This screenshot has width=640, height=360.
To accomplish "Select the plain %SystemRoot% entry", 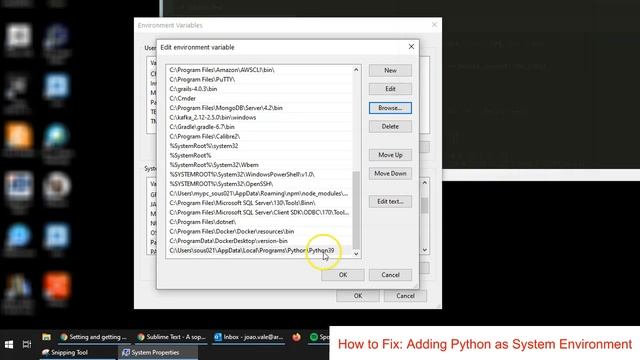I will coord(260,156).
